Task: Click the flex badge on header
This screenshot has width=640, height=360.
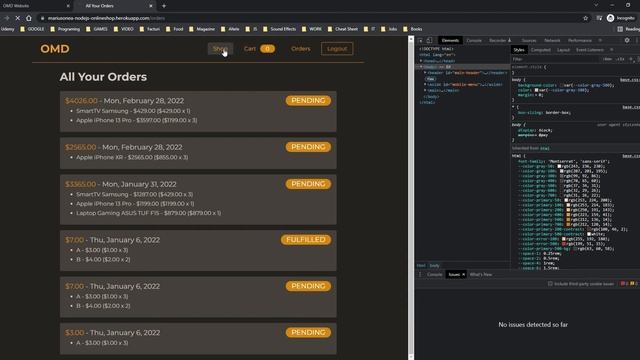Action: click(x=430, y=79)
